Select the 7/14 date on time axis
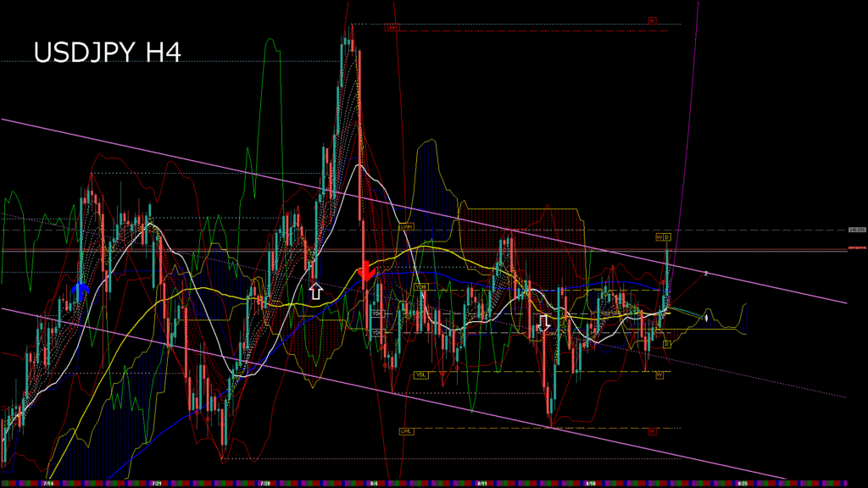Viewport: 868px width, 488px height. [47, 484]
